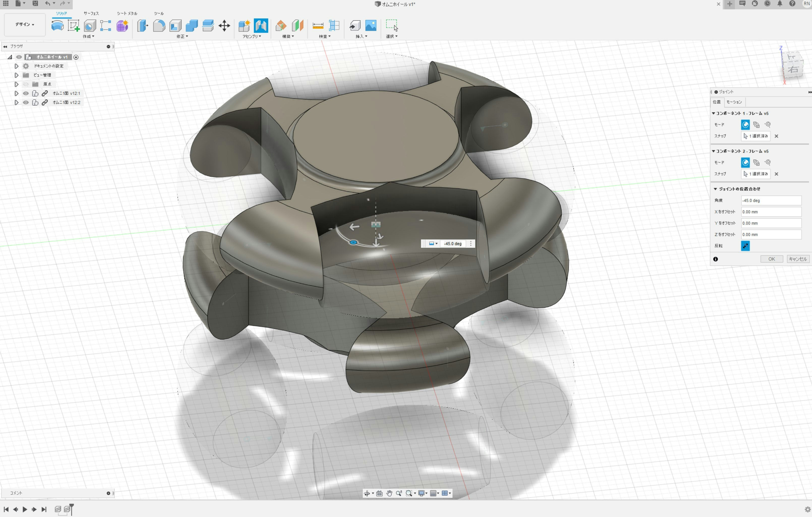Activate the radio button beside オムニホイール v1
812x517 pixels.
76,57
